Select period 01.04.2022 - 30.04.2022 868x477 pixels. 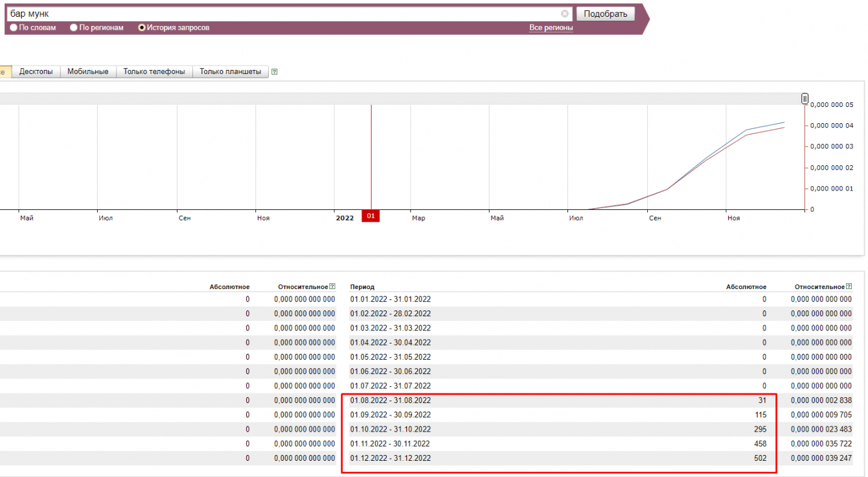(391, 342)
